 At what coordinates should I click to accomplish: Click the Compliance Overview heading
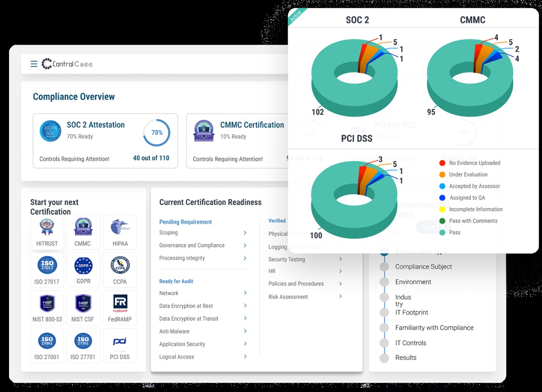(74, 97)
